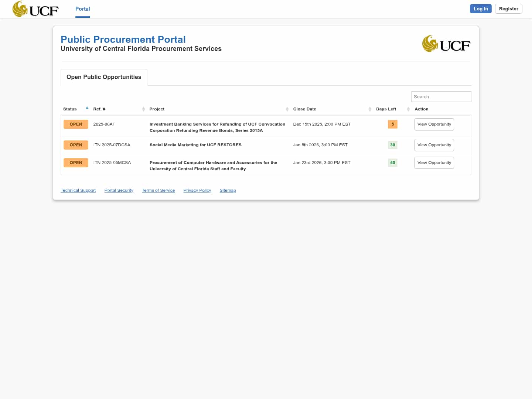Sort table by Ref. # column
532x399 pixels.
[143, 109]
